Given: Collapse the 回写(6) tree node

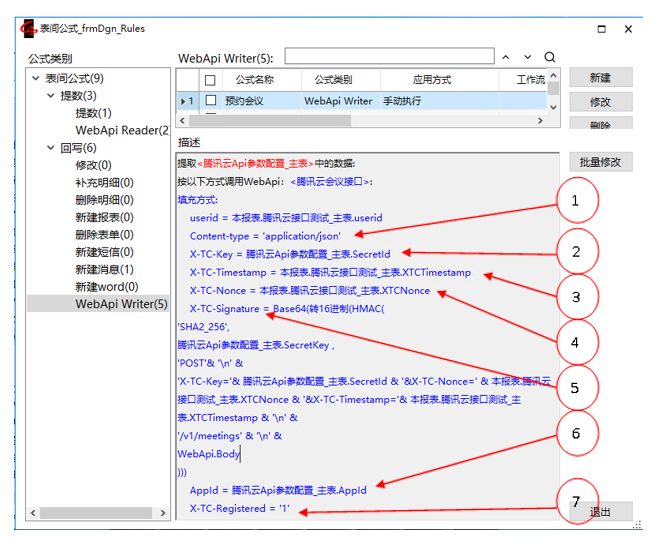Looking at the screenshot, I should (x=51, y=148).
